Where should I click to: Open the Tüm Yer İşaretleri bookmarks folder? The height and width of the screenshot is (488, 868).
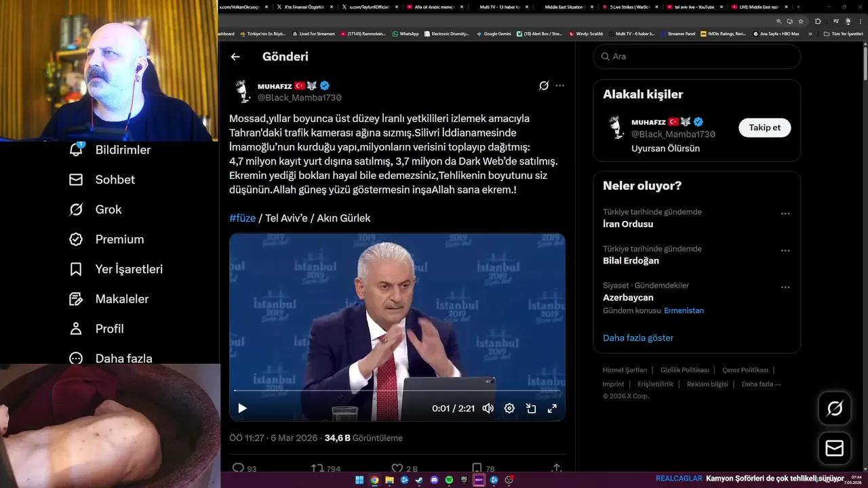[x=843, y=33]
